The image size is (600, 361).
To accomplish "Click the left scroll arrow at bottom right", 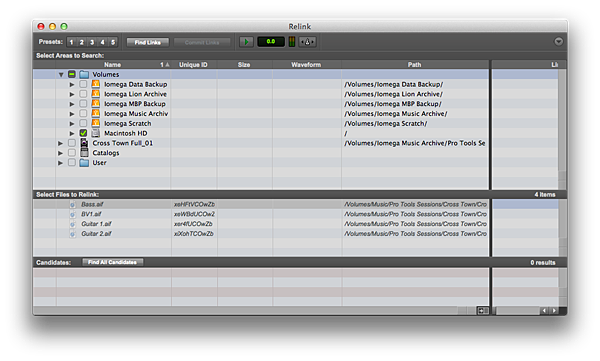I will coord(544,310).
